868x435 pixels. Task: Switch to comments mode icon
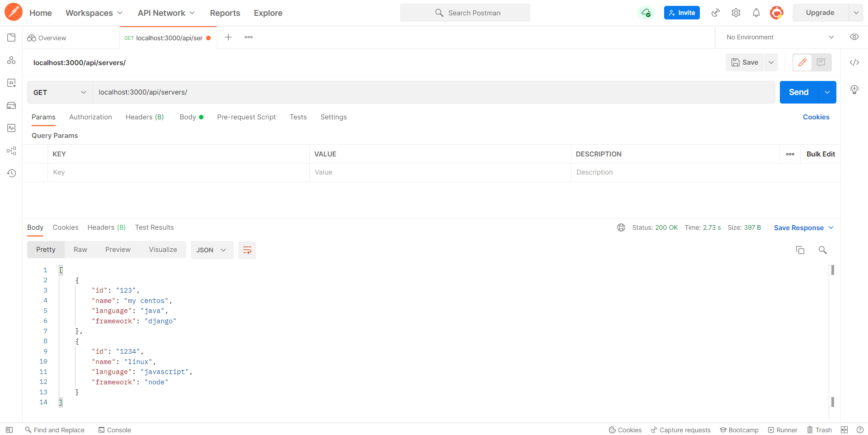click(821, 62)
